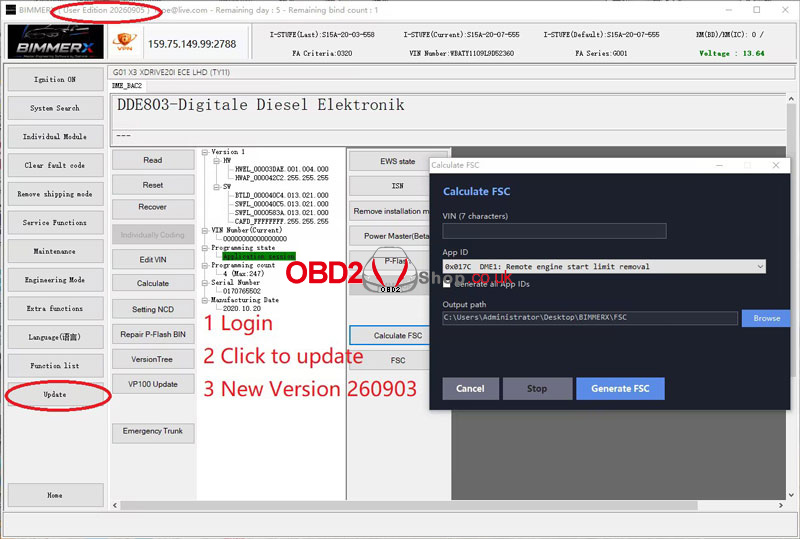
Task: Open the Maintenance section
Action: pyautogui.click(x=55, y=251)
